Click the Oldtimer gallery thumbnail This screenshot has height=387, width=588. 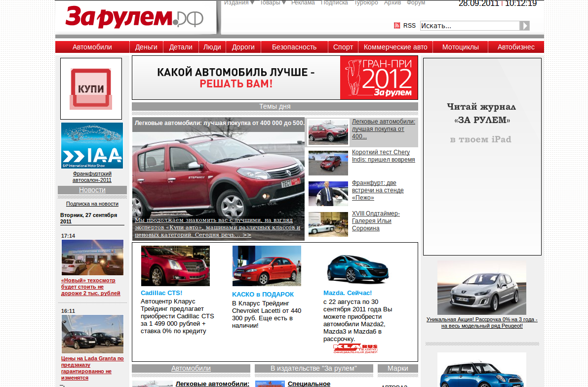click(328, 224)
